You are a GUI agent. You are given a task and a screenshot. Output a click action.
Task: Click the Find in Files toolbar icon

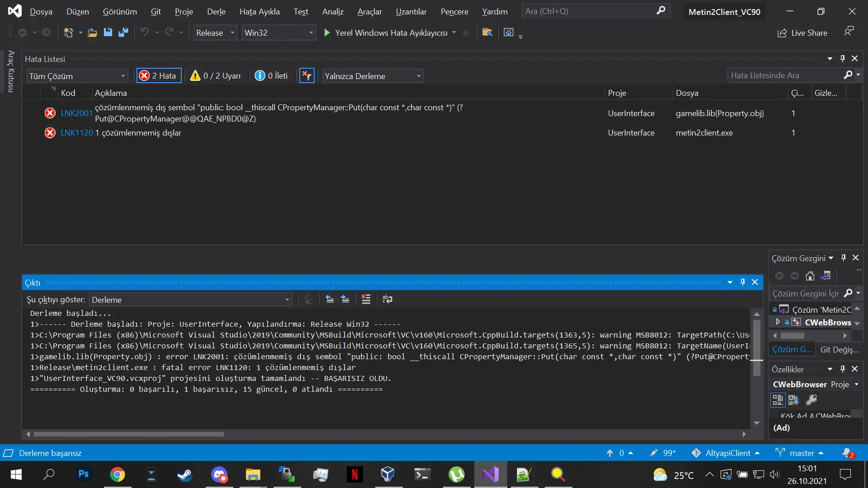[x=487, y=33]
